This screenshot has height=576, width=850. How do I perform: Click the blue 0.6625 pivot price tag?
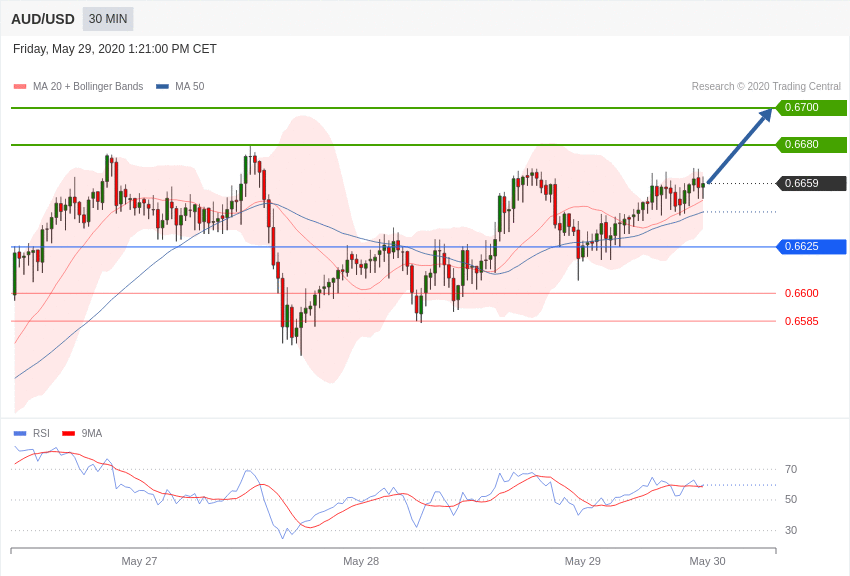(812, 247)
